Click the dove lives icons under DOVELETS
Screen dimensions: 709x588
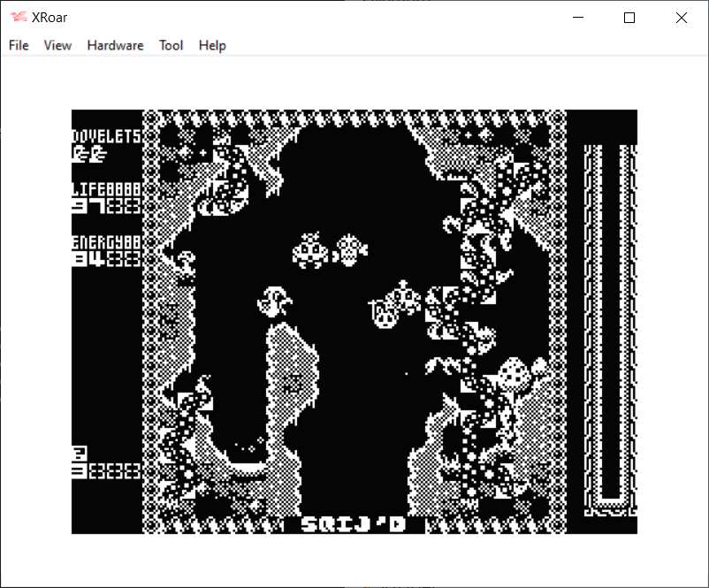(88, 154)
